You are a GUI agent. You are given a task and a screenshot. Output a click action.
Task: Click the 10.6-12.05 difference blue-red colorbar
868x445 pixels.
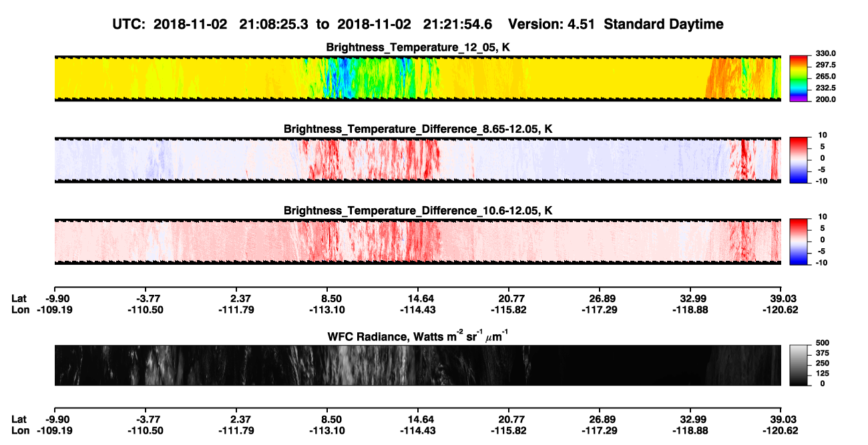pos(799,242)
